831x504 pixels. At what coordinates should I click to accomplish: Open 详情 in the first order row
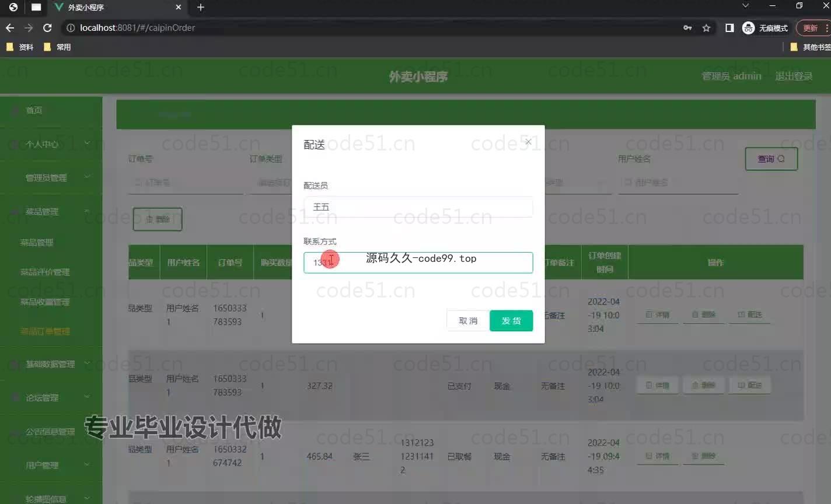tap(657, 315)
